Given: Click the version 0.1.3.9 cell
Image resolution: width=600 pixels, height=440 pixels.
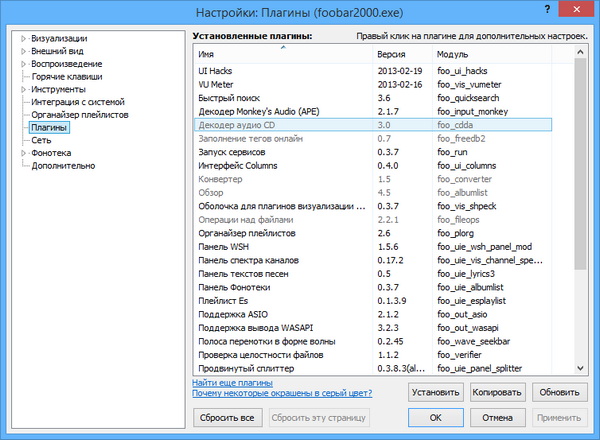Looking at the screenshot, I should pyautogui.click(x=392, y=301).
